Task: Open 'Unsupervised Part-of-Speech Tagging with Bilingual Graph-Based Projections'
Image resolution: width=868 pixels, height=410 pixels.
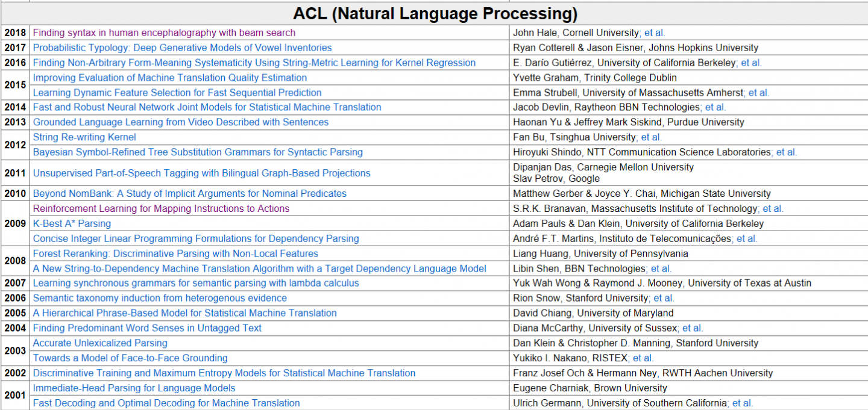Action: point(201,173)
